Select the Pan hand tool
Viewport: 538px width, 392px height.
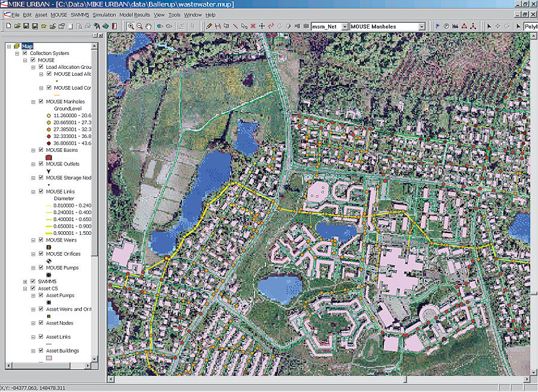(148, 26)
